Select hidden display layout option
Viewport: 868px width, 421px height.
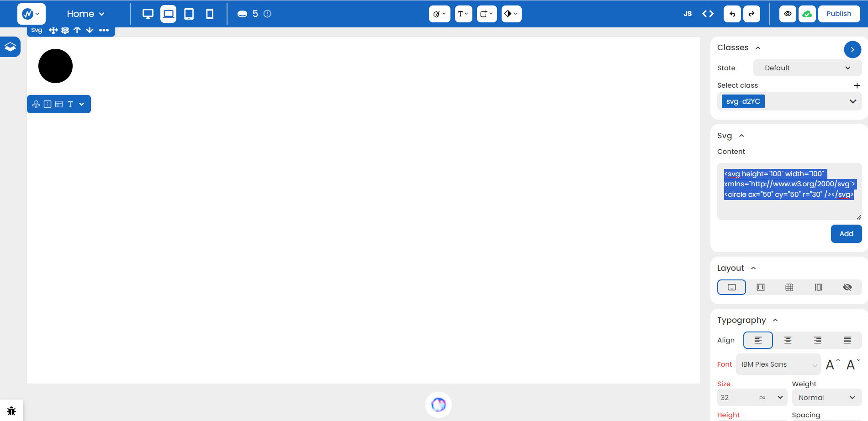[x=847, y=287]
